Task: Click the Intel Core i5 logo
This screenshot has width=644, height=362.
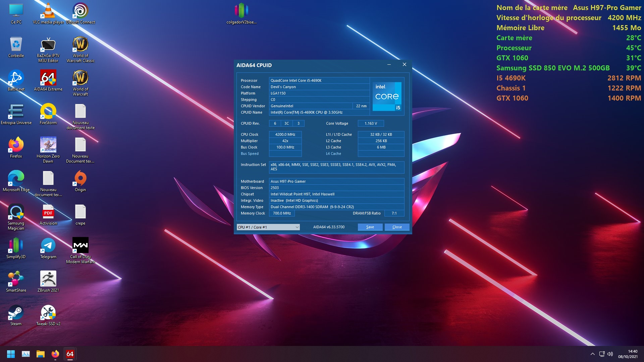Action: click(387, 97)
